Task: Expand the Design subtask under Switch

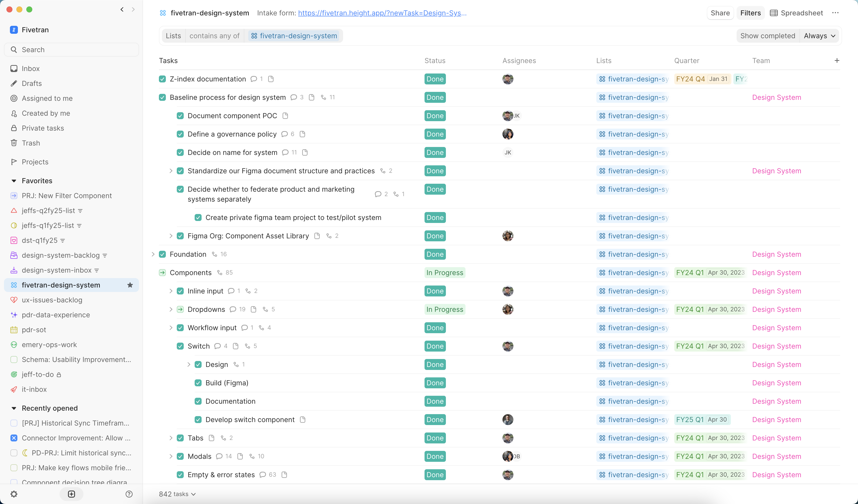Action: (x=189, y=364)
